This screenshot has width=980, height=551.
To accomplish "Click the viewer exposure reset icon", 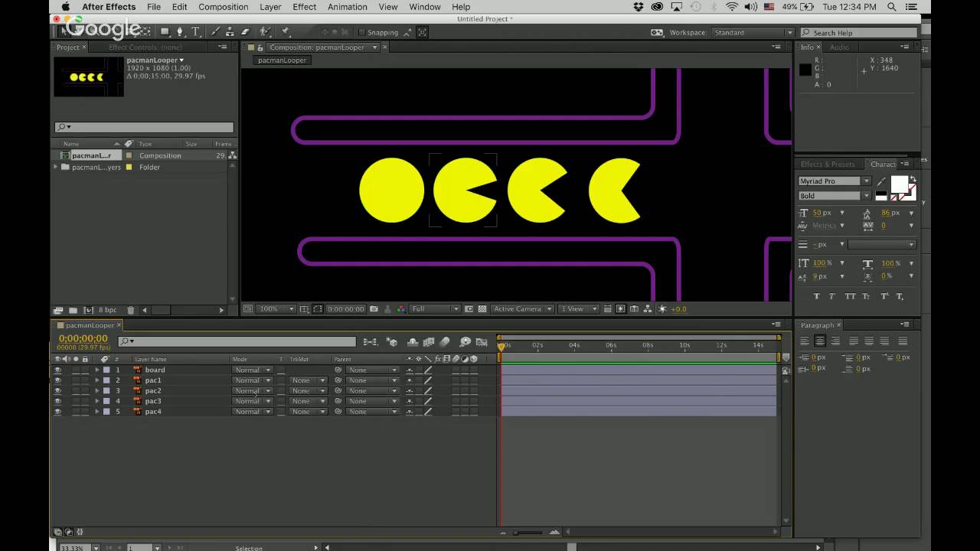I will 663,309.
